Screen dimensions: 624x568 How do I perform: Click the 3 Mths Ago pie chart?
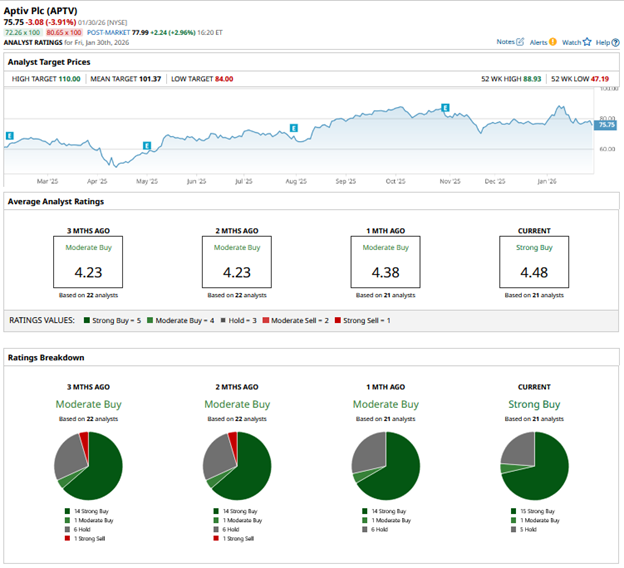pos(87,466)
